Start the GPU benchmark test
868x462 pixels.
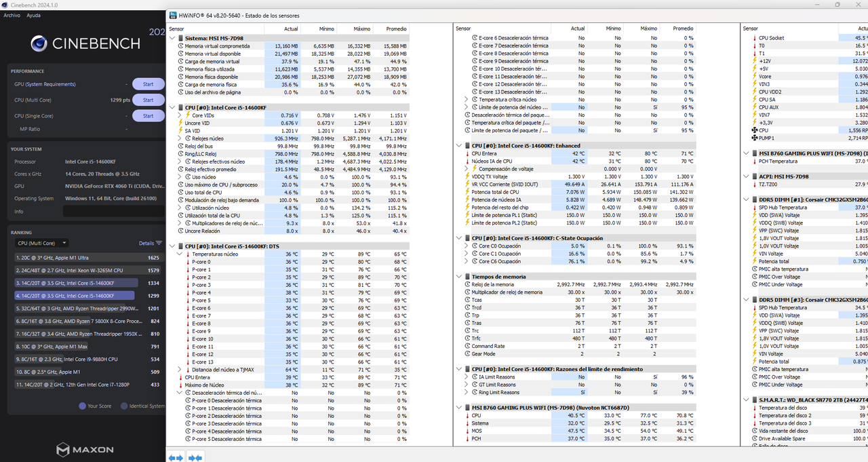tap(149, 84)
